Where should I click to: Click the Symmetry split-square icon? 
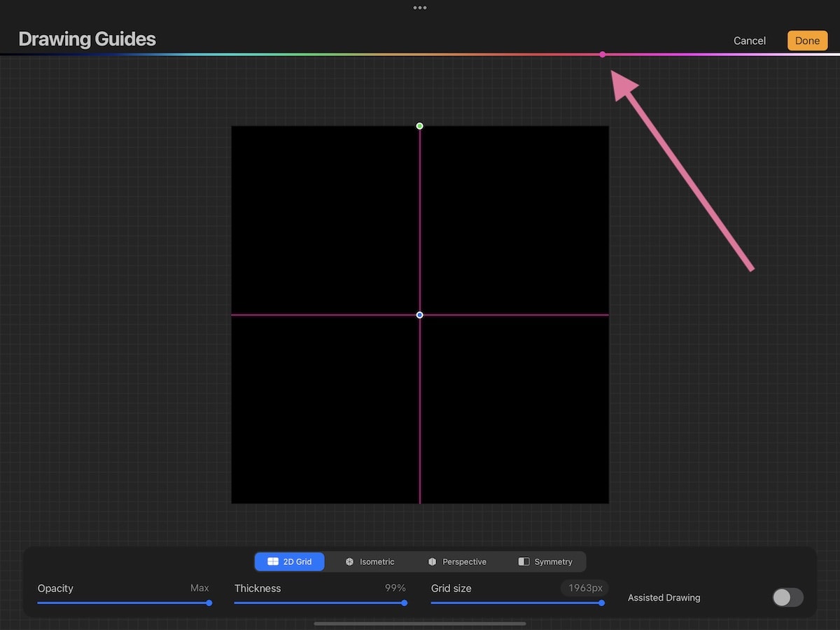pyautogui.click(x=524, y=561)
